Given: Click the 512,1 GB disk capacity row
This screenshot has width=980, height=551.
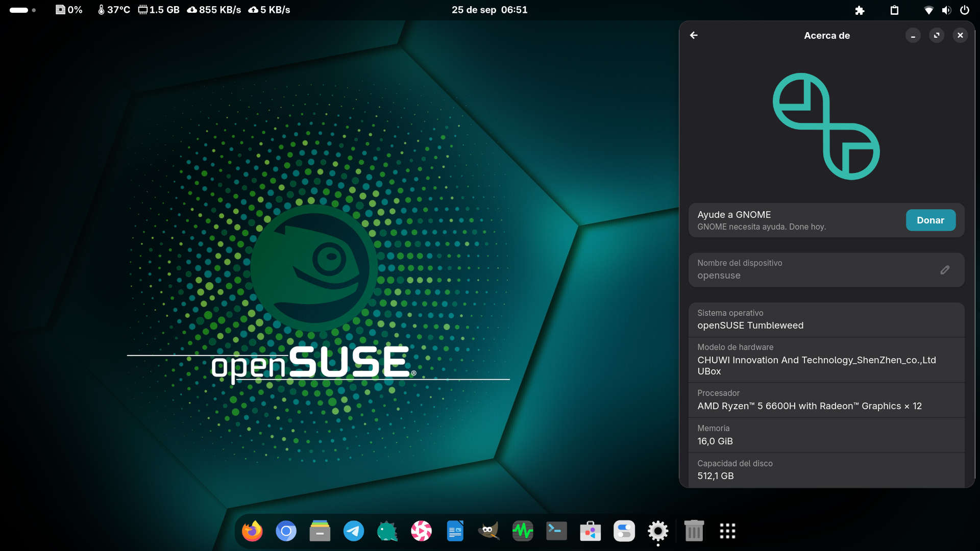Looking at the screenshot, I should pos(826,470).
